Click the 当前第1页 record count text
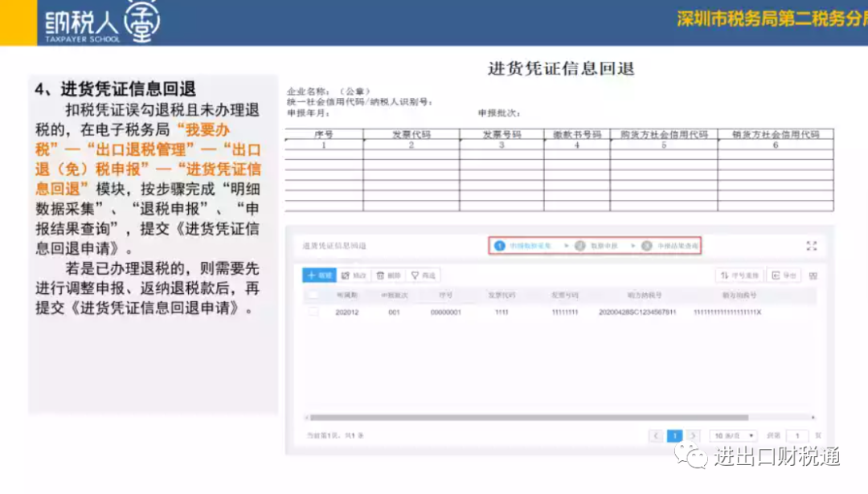Screen dimensions: 868x494 point(335,436)
